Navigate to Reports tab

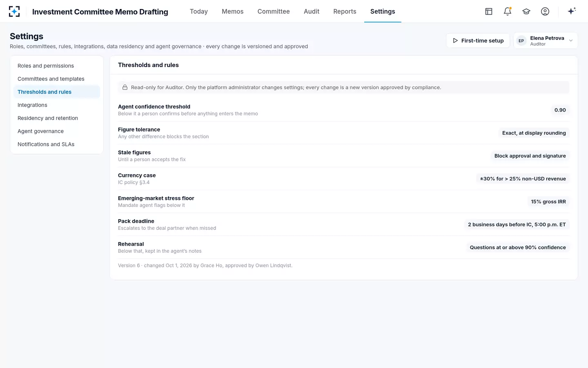(x=345, y=11)
